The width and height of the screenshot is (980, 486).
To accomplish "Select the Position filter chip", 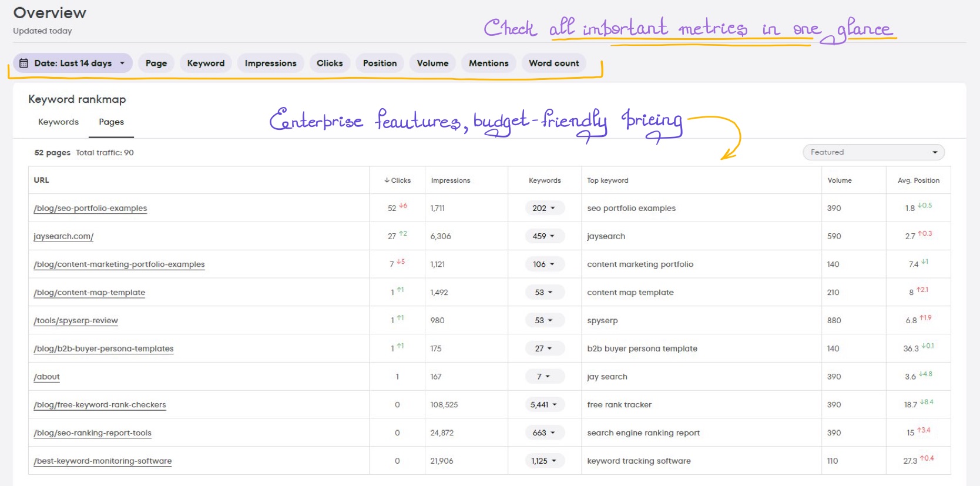I will click(x=380, y=63).
